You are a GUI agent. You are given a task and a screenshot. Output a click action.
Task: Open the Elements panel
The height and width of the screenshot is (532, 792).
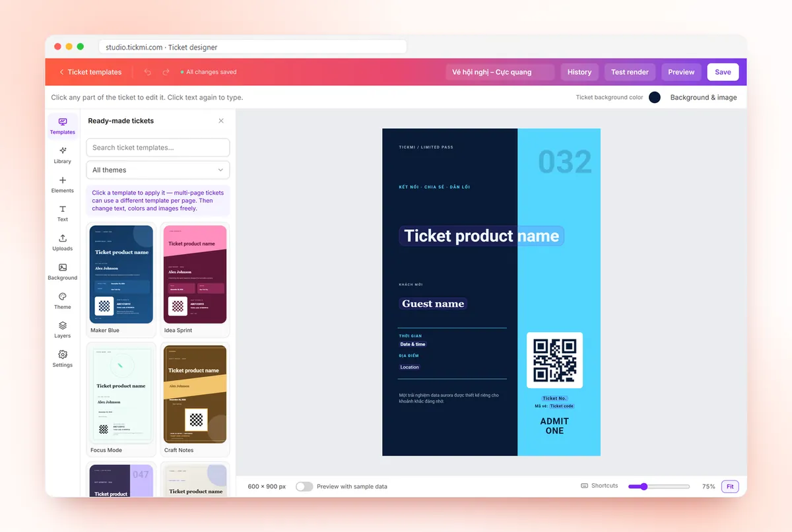click(63, 183)
